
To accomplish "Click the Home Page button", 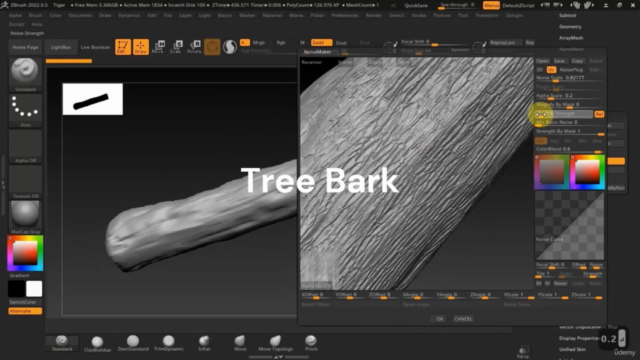I will click(x=25, y=47).
